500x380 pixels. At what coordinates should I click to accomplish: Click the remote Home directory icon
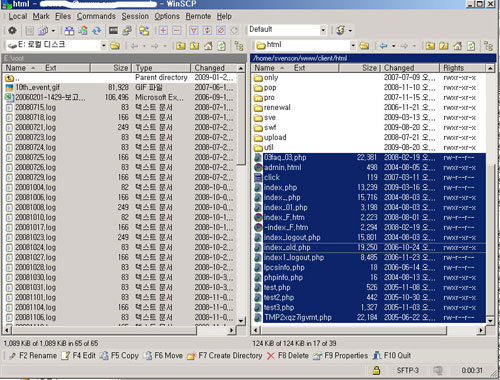[458, 46]
